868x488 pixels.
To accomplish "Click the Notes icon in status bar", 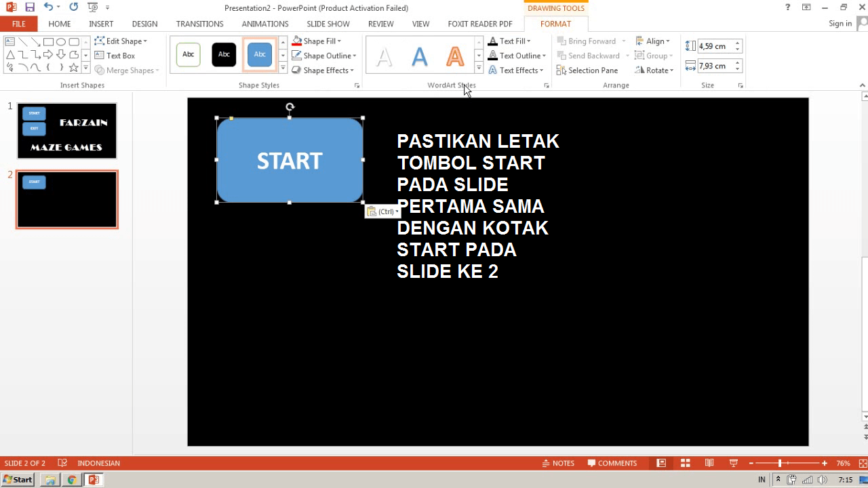I will pos(558,463).
